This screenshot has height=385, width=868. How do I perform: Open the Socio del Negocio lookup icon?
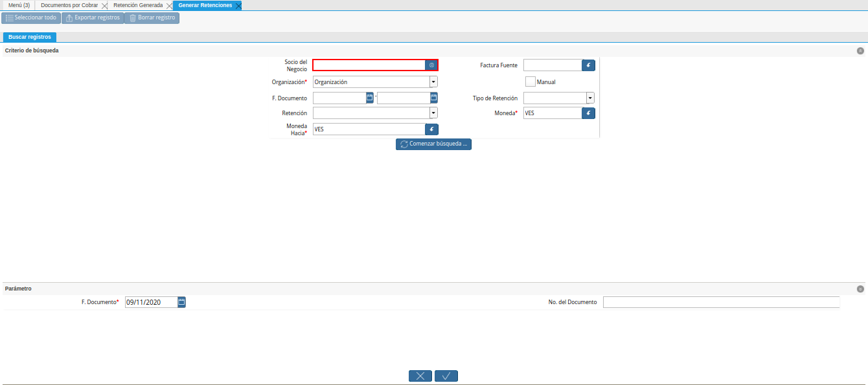pos(431,65)
